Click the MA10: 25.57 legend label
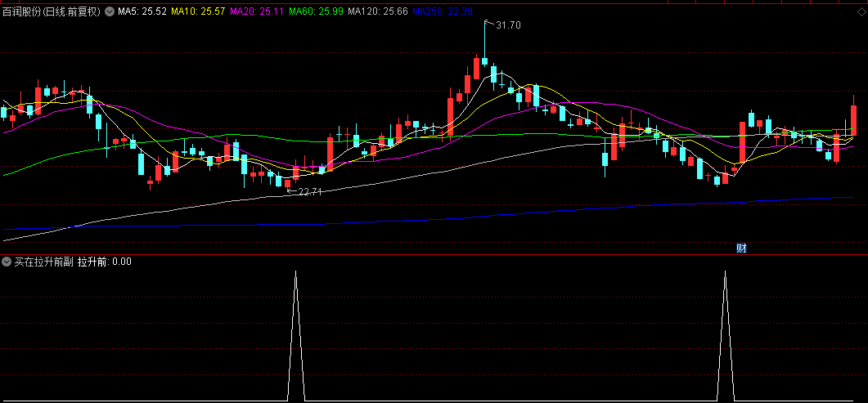Screen dimensions: 868x403 click(198, 11)
